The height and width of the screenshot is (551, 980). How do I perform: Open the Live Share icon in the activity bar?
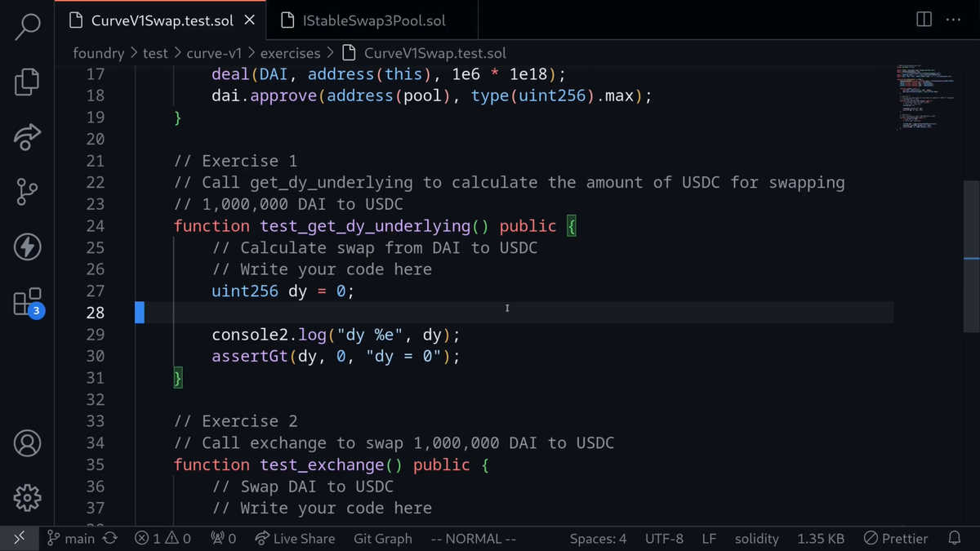click(x=27, y=136)
